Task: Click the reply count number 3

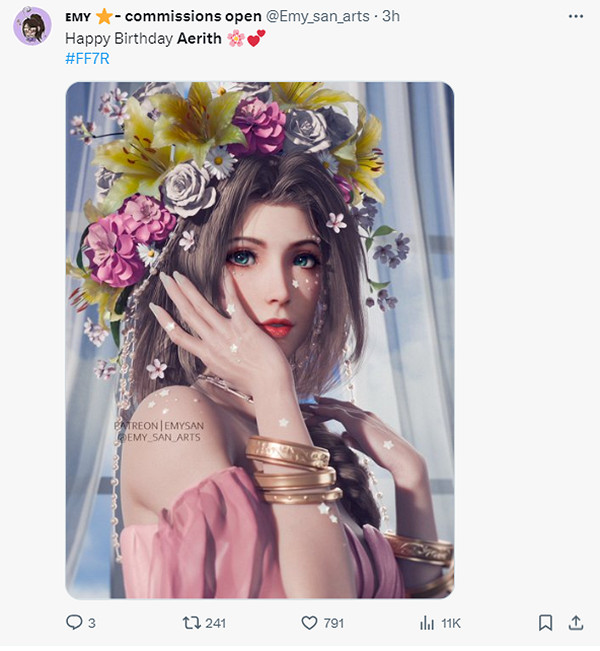Action: [92, 623]
